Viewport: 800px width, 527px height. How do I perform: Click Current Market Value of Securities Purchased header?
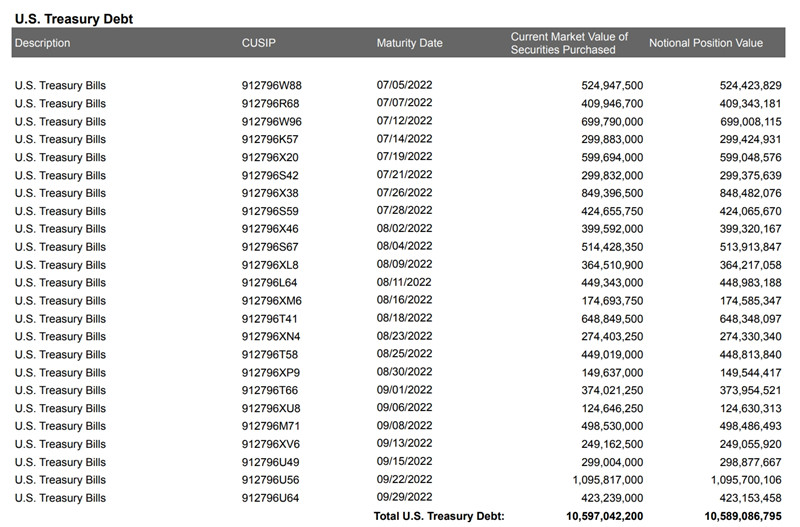click(x=569, y=43)
